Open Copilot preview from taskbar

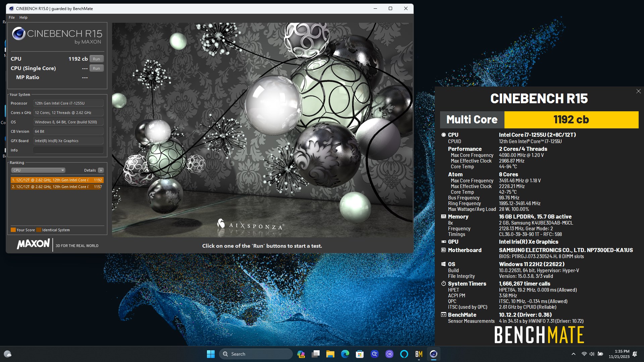[x=301, y=354]
